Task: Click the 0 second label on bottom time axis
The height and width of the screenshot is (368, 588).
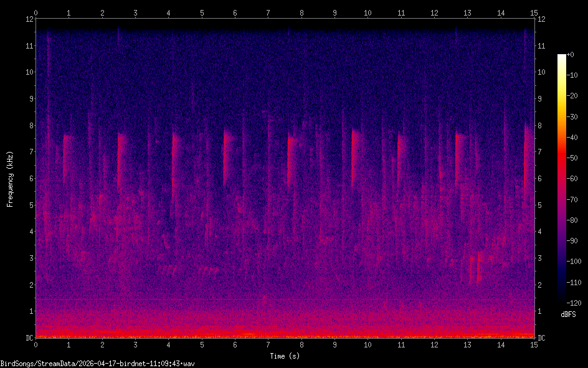Action: tap(36, 344)
